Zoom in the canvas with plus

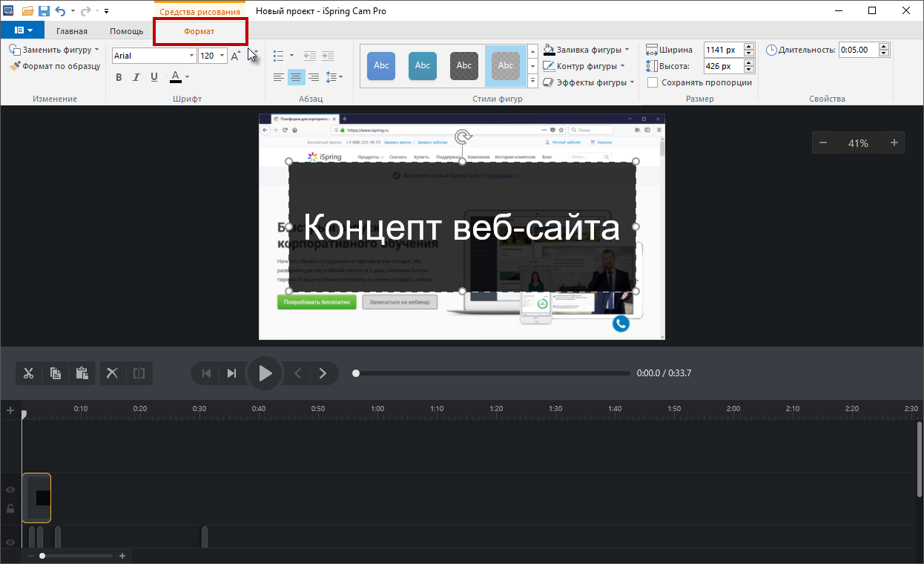[x=894, y=143]
